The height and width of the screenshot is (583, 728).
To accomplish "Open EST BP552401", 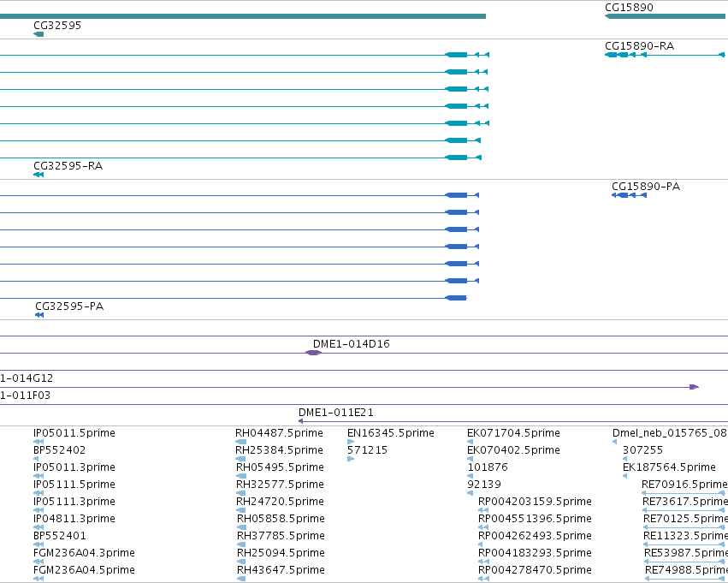I will (59, 536).
